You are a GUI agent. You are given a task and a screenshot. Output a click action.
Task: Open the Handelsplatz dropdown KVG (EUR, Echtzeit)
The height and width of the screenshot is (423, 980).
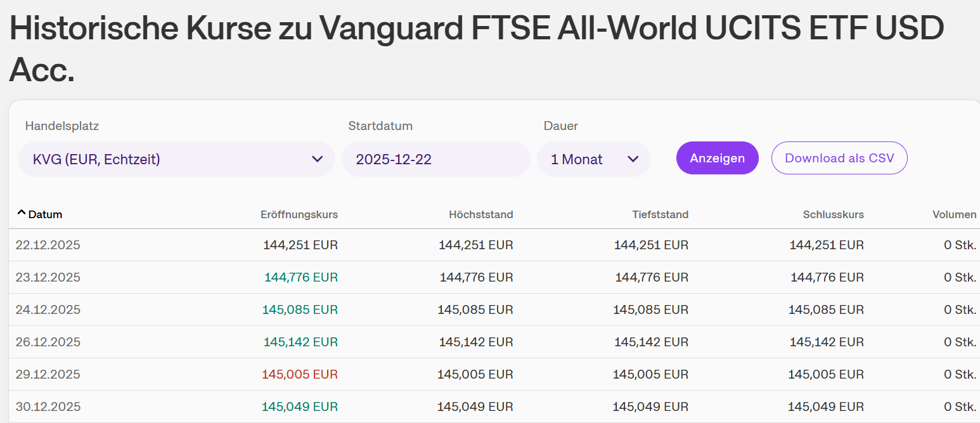pyautogui.click(x=176, y=159)
